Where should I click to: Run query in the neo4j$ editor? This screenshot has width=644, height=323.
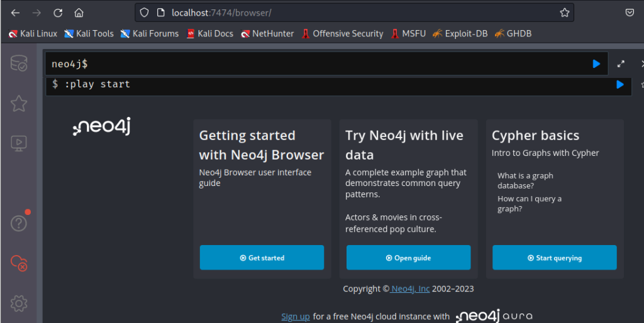[x=596, y=63]
